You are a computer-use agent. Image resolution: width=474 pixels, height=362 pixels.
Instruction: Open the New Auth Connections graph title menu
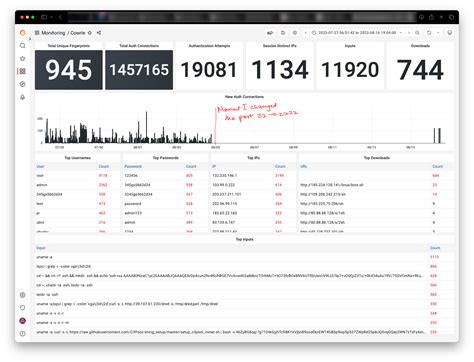(244, 97)
